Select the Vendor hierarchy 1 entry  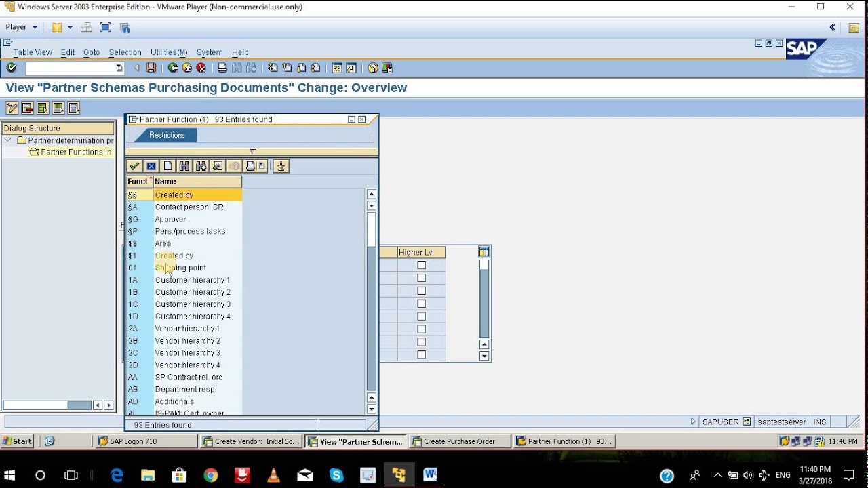click(x=184, y=329)
